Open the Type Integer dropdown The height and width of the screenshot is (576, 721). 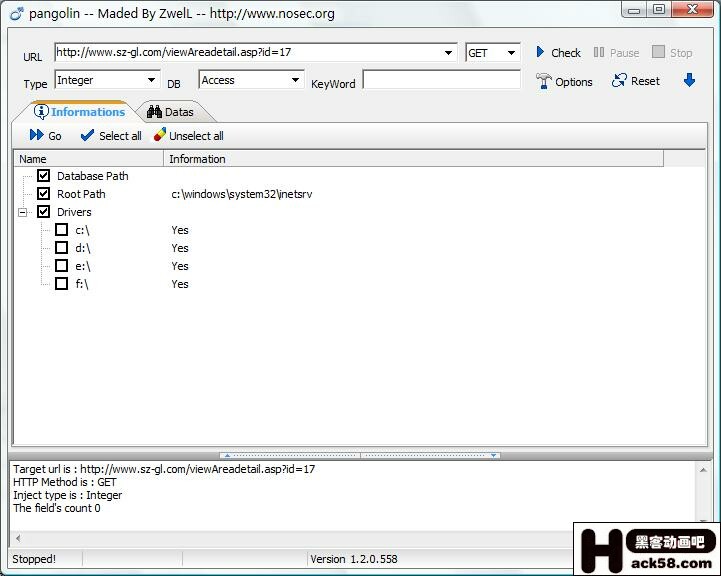click(x=151, y=80)
